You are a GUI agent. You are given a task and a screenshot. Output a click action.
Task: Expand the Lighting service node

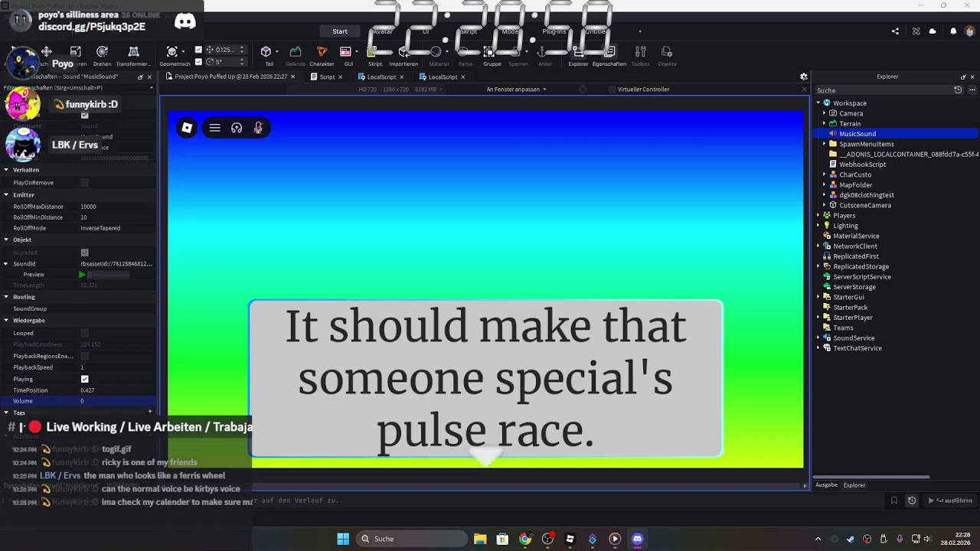[x=818, y=226]
